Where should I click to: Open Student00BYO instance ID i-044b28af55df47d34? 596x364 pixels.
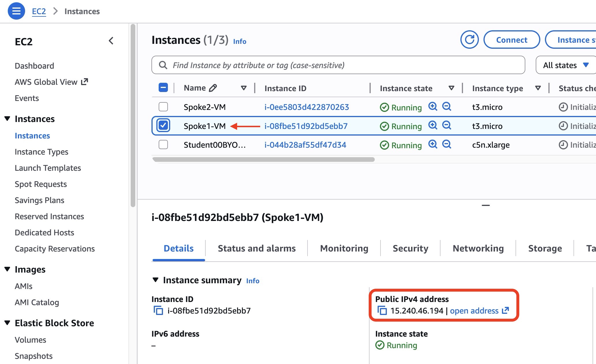(x=305, y=145)
